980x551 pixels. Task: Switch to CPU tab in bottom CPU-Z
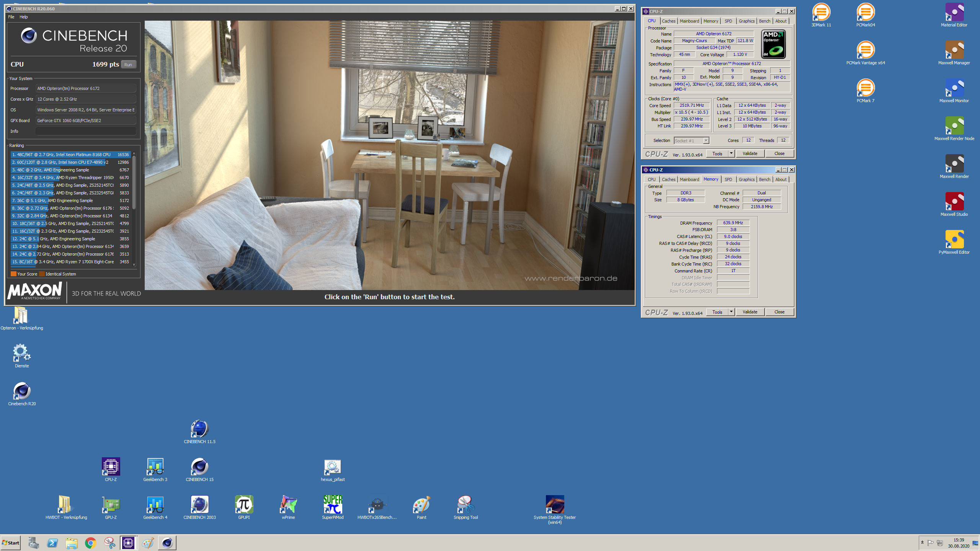click(652, 179)
